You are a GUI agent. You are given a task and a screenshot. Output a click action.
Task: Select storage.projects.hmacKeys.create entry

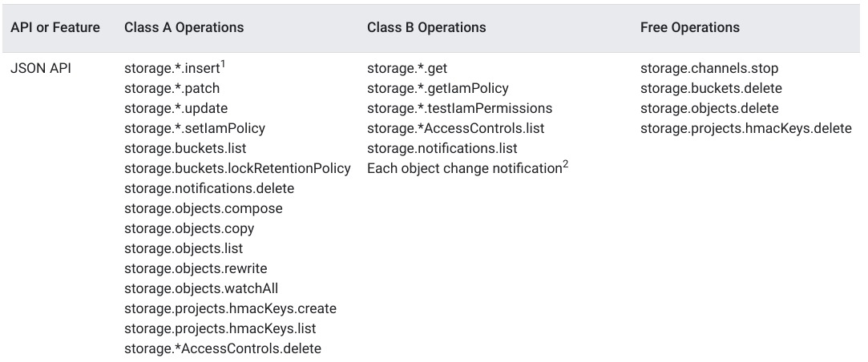tap(230, 308)
